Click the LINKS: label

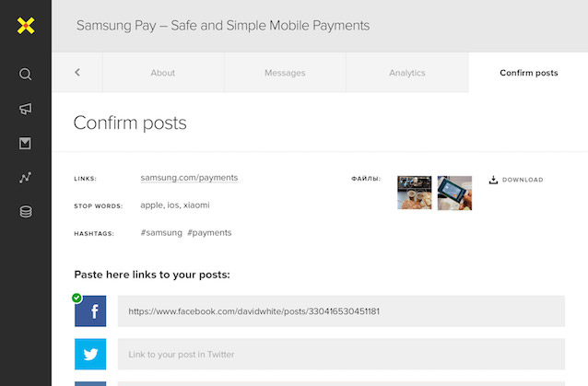click(x=85, y=179)
